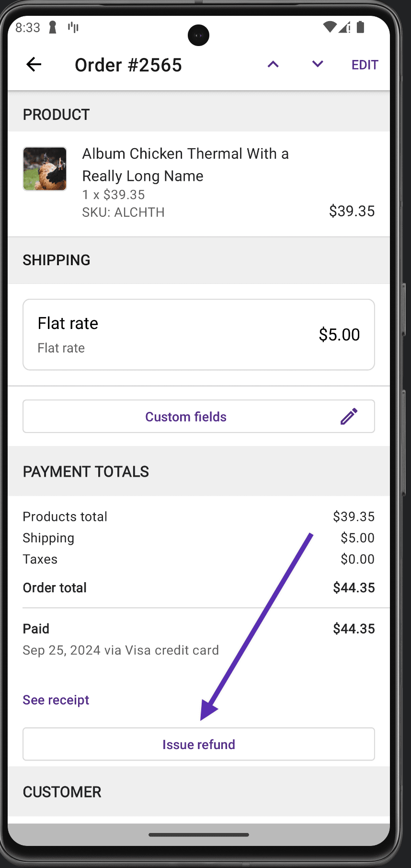Tap the Wi-Fi status icon

coord(329,27)
